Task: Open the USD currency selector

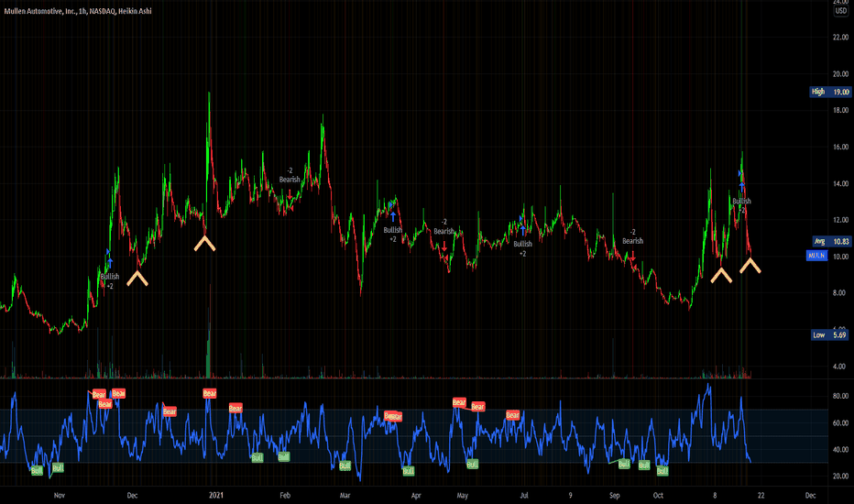Action: pyautogui.click(x=841, y=11)
